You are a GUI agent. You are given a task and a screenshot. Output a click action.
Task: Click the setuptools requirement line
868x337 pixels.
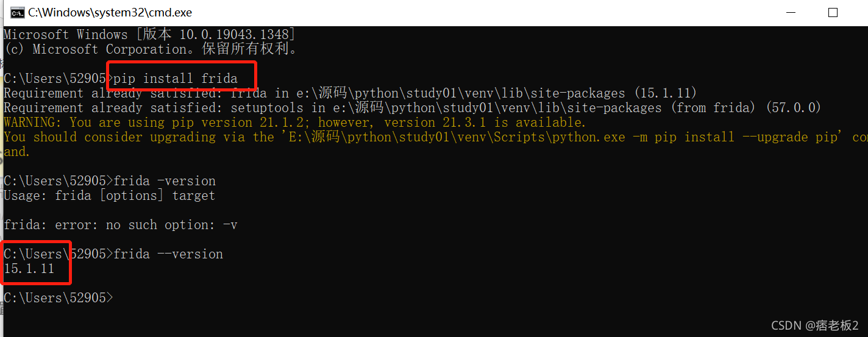(x=413, y=108)
